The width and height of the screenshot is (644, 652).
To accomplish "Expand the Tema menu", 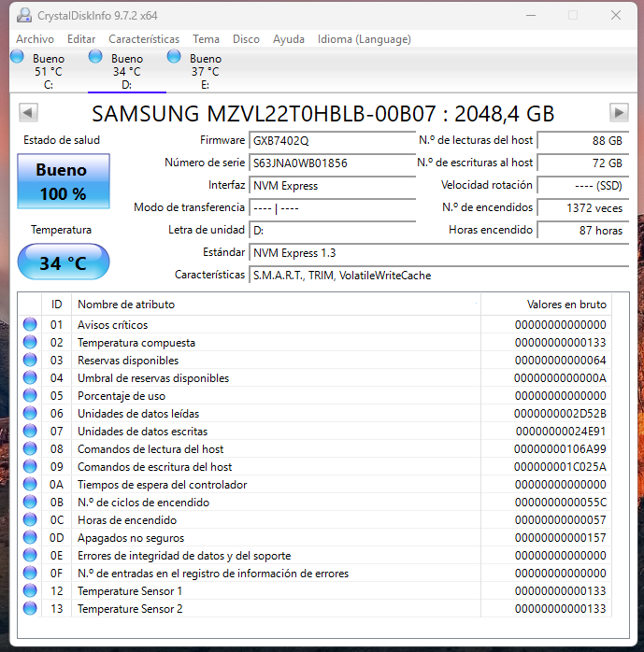I will point(206,39).
